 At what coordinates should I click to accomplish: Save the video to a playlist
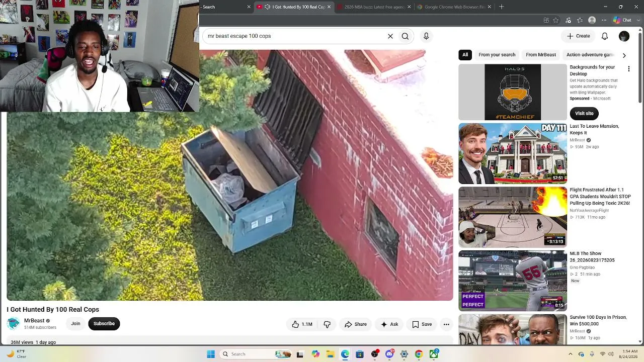[422, 324]
